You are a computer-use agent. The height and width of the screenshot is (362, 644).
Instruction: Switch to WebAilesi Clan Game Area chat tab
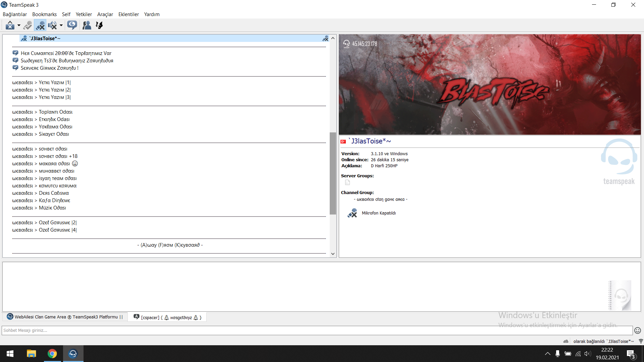click(x=65, y=317)
